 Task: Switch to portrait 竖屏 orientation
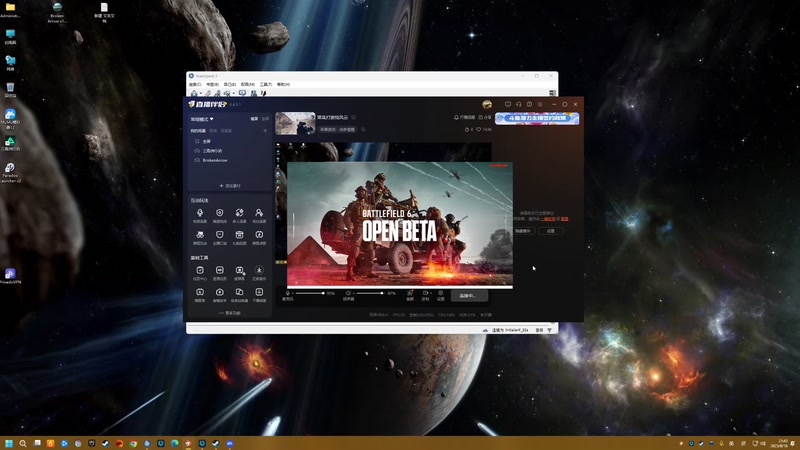[265, 119]
